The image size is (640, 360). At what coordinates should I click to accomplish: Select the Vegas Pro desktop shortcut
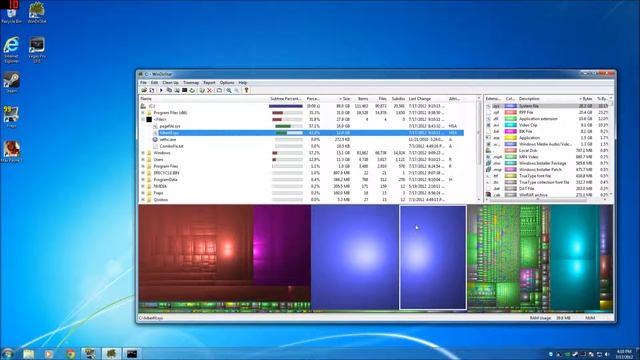(x=37, y=50)
